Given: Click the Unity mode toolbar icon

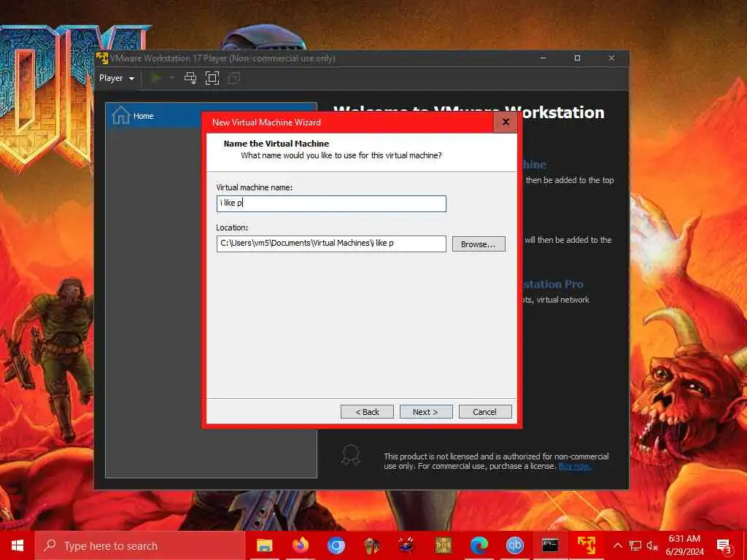Looking at the screenshot, I should pos(234,78).
